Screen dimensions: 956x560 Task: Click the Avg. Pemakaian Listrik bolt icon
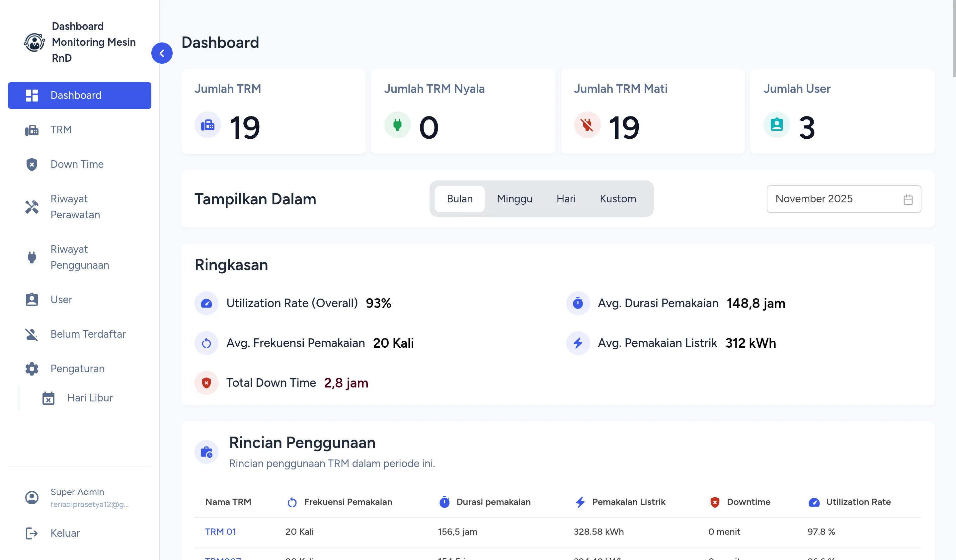[x=578, y=343]
